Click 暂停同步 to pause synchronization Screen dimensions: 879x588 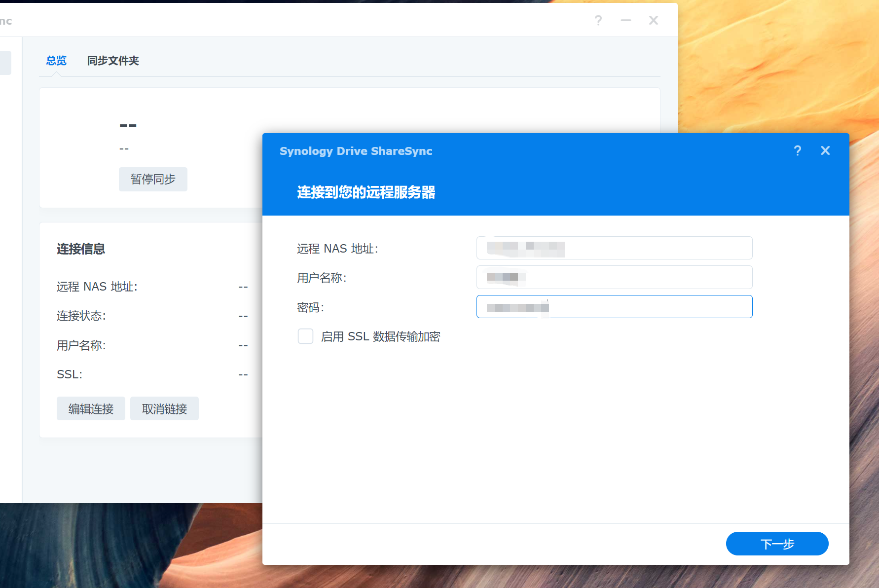(x=153, y=179)
